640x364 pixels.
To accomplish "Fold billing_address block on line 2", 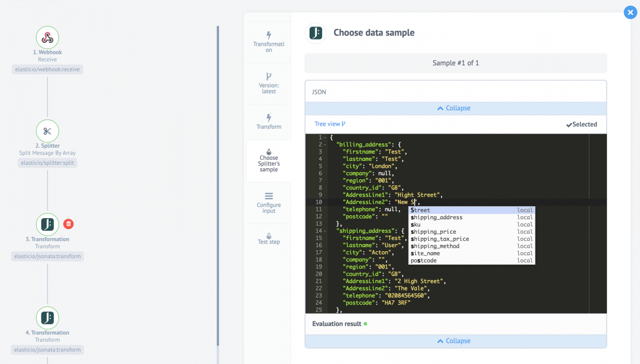I will (325, 145).
